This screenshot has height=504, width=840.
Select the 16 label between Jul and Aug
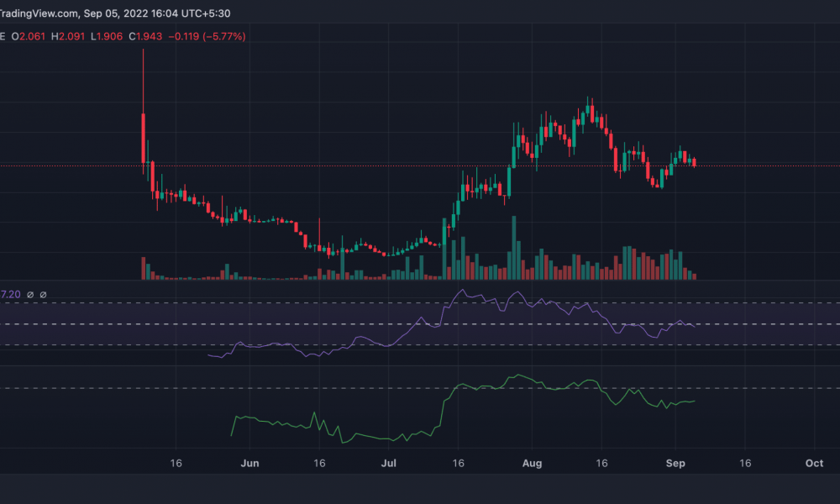458,464
